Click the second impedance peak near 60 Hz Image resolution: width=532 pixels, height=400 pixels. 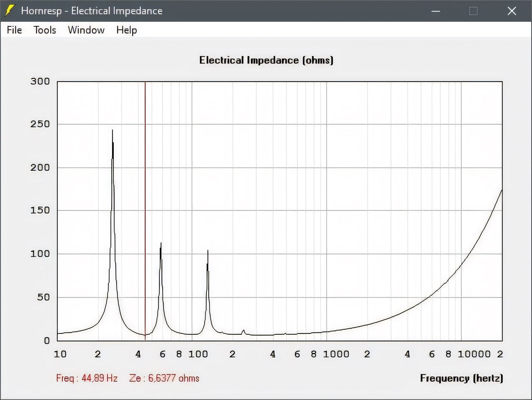[161, 244]
